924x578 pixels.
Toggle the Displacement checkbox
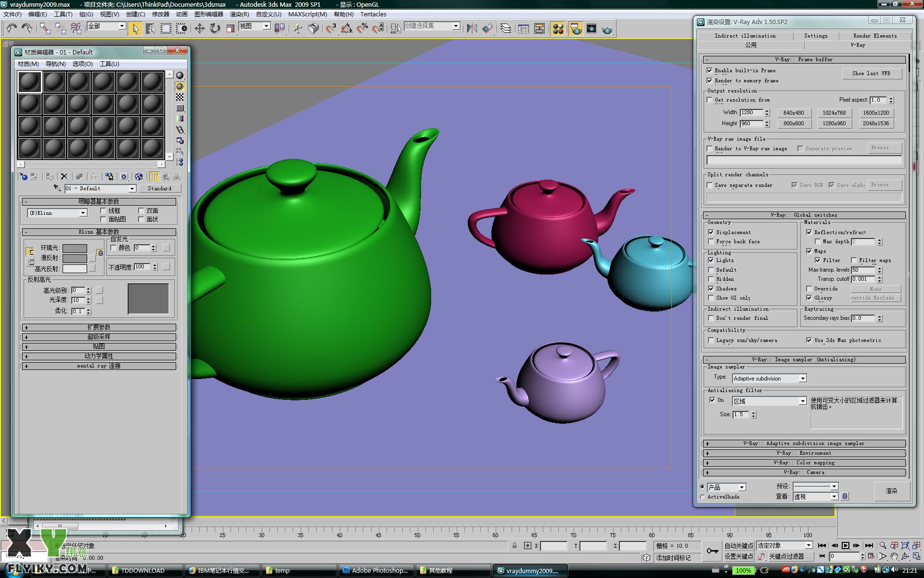(711, 232)
